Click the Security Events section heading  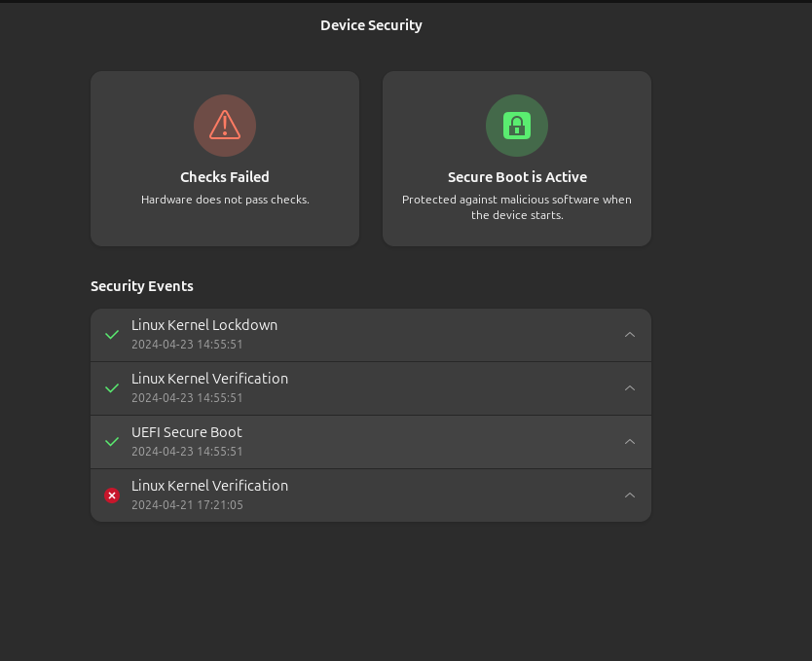click(x=142, y=286)
